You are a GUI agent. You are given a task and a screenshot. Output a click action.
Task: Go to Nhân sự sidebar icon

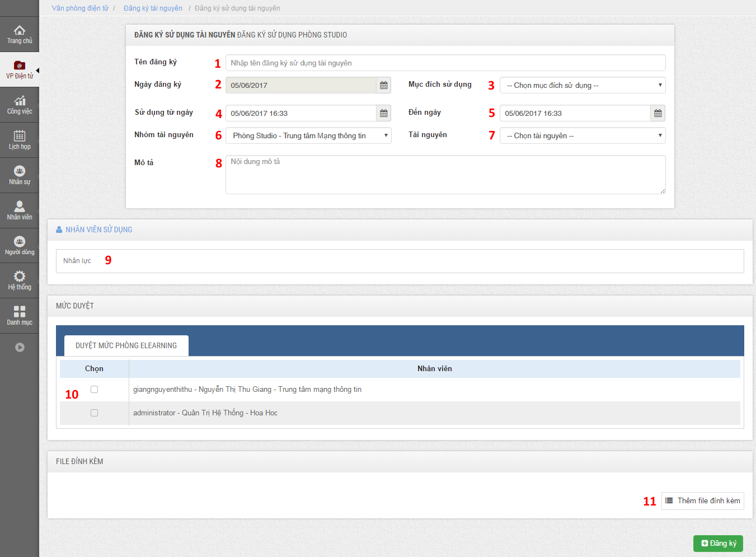[20, 172]
